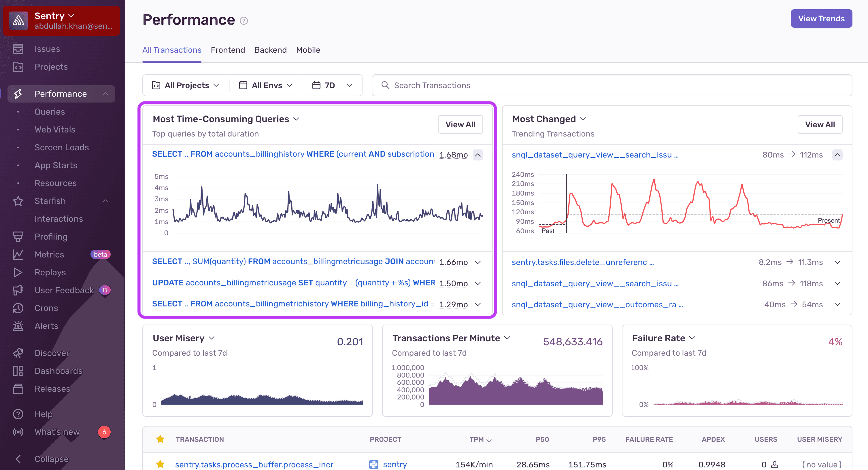Collapse the first billinghistory query chart

point(478,155)
